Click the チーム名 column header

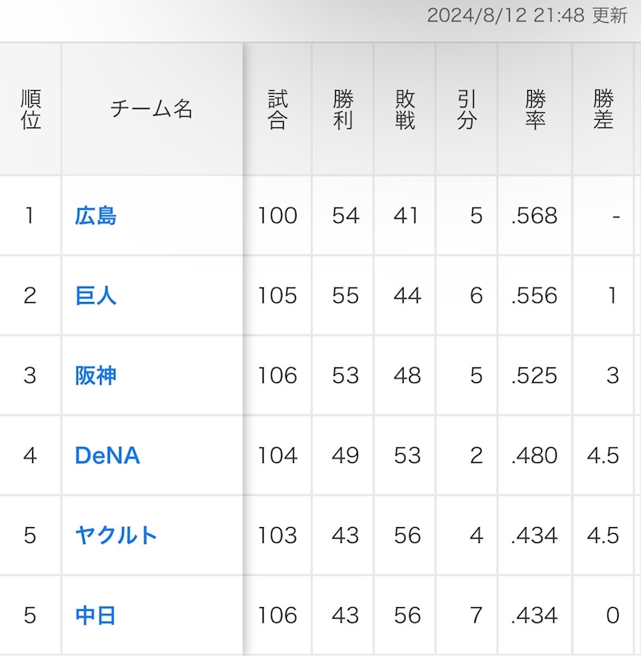(x=152, y=109)
